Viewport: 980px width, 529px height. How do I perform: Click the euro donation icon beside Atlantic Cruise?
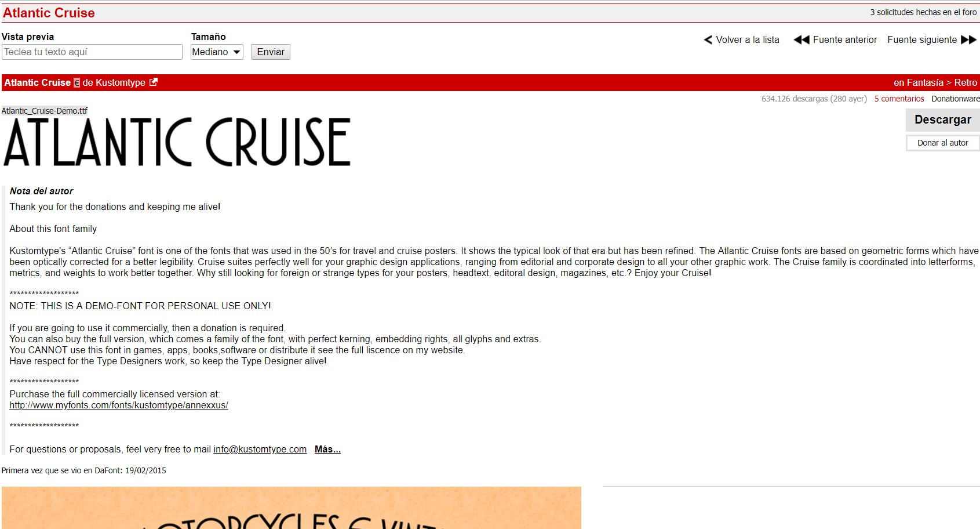76,83
